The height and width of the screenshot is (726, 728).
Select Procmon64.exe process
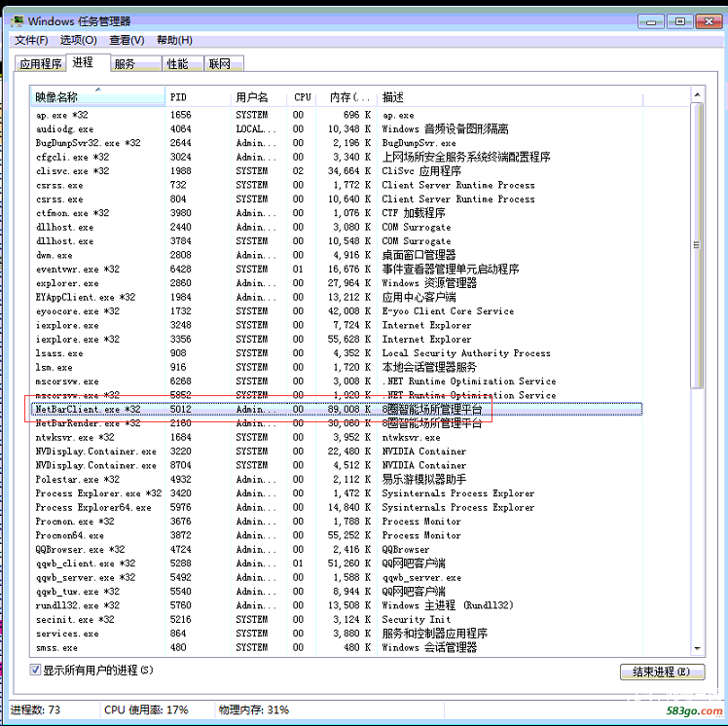click(337, 535)
